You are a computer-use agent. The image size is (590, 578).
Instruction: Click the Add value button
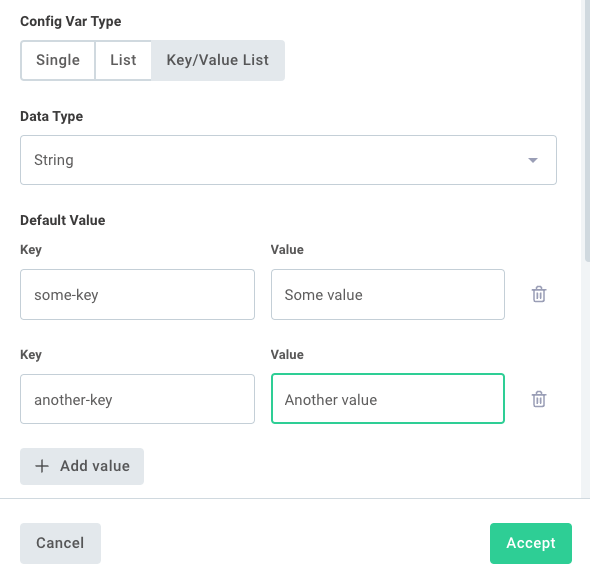(82, 466)
